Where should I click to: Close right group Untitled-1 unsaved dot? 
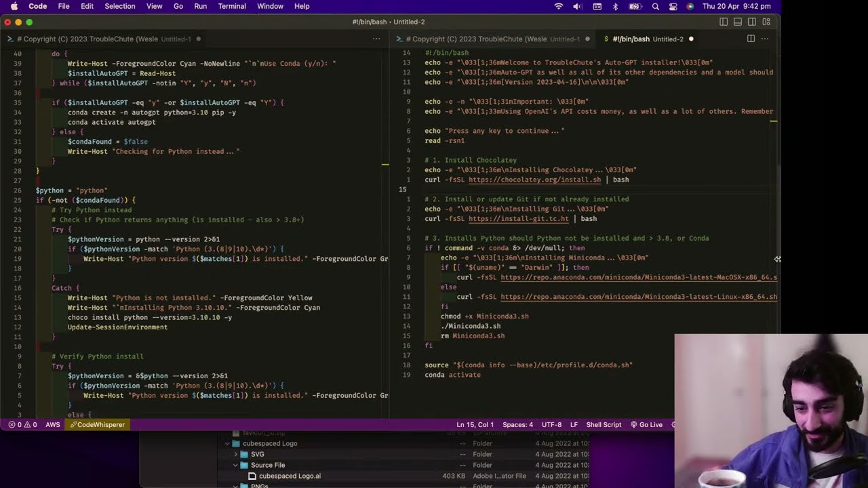pyautogui.click(x=587, y=39)
